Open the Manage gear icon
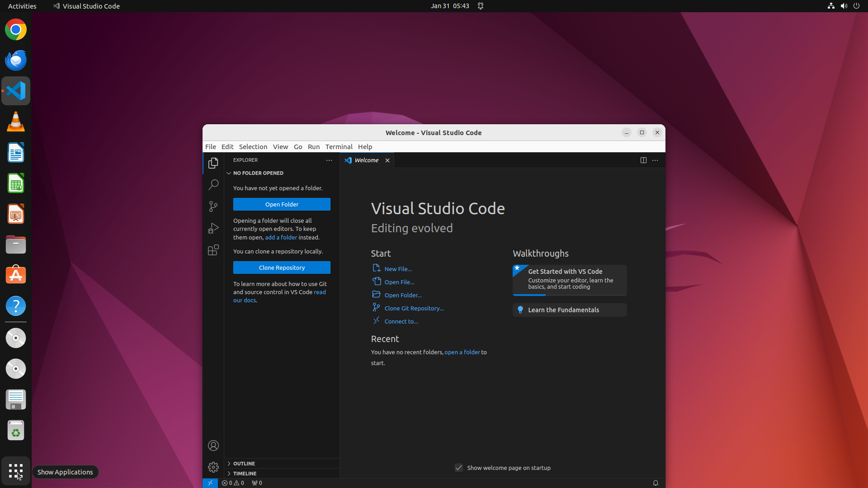The width and height of the screenshot is (868, 488). point(213,467)
